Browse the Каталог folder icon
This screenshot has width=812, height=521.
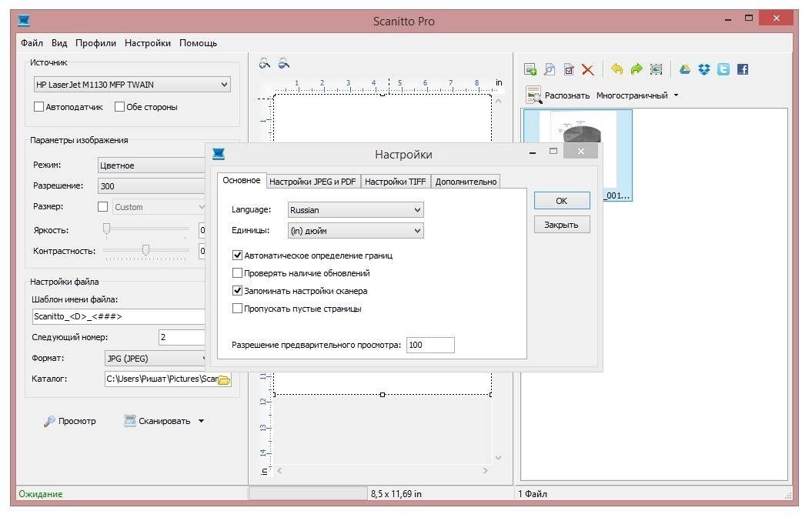(224, 379)
